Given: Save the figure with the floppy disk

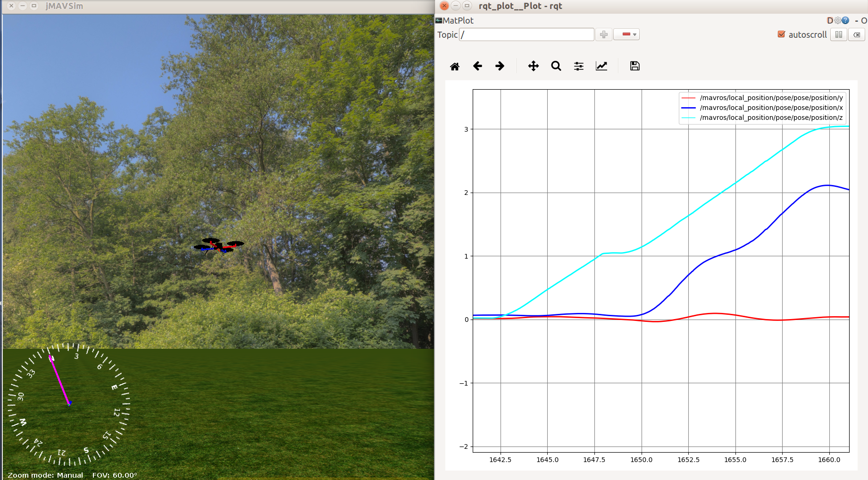Looking at the screenshot, I should (x=635, y=66).
